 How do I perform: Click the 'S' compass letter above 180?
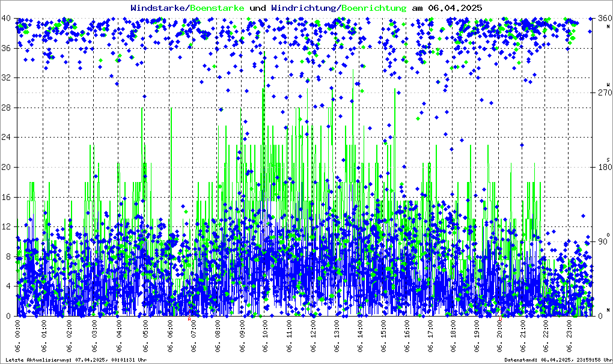pyautogui.click(x=608, y=160)
